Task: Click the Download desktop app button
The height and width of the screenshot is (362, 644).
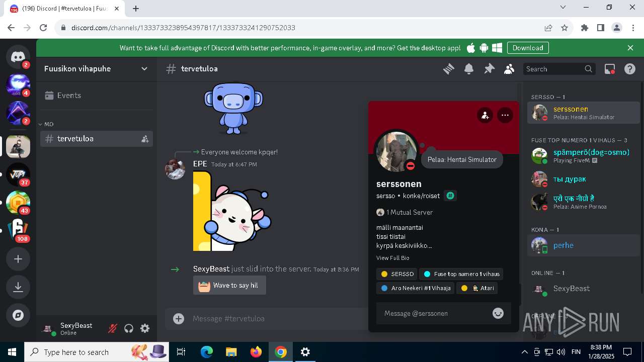Action: click(x=528, y=48)
